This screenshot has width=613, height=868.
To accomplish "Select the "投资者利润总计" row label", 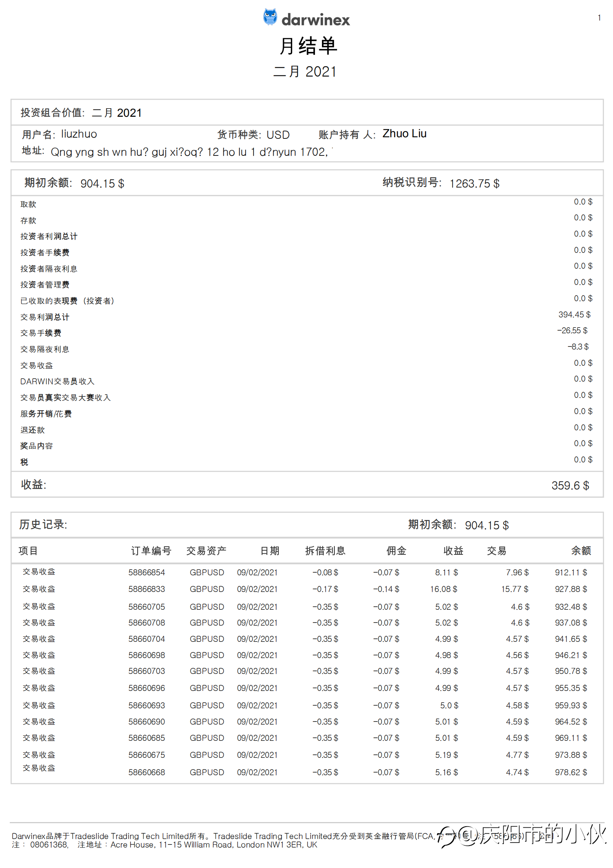I will click(49, 236).
